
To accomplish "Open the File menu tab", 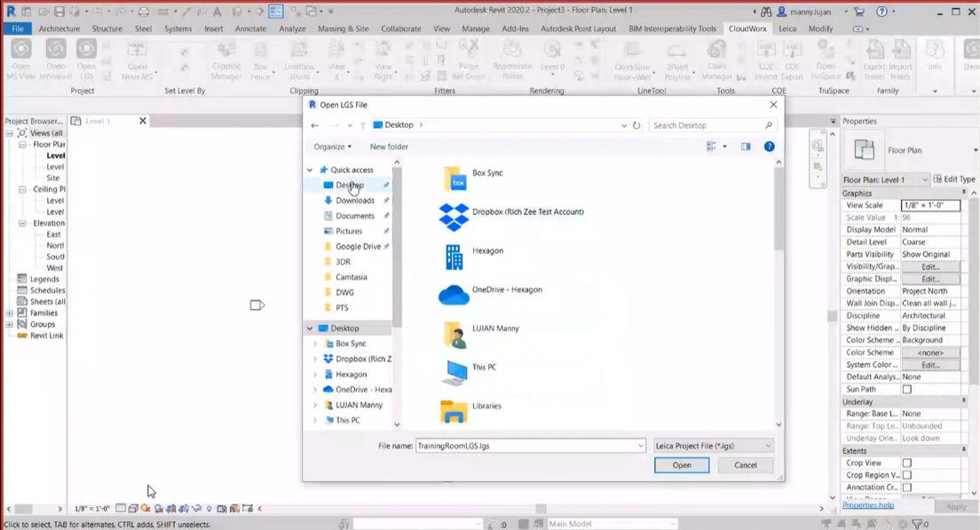I will tap(18, 28).
